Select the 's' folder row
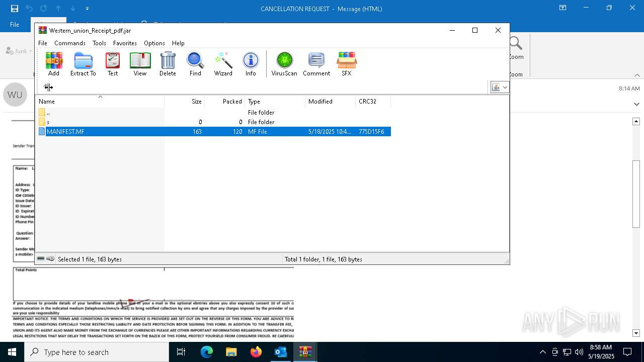Viewport: 644px width, 362px height. (214, 122)
